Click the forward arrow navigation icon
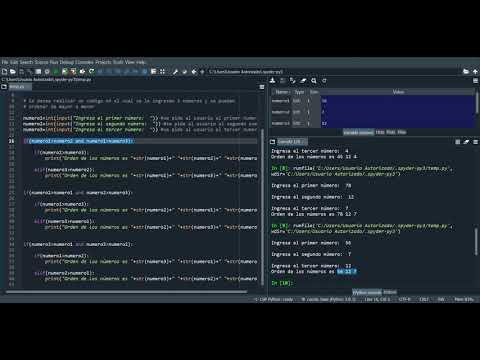Screen dimensions: 480x360 202,72
